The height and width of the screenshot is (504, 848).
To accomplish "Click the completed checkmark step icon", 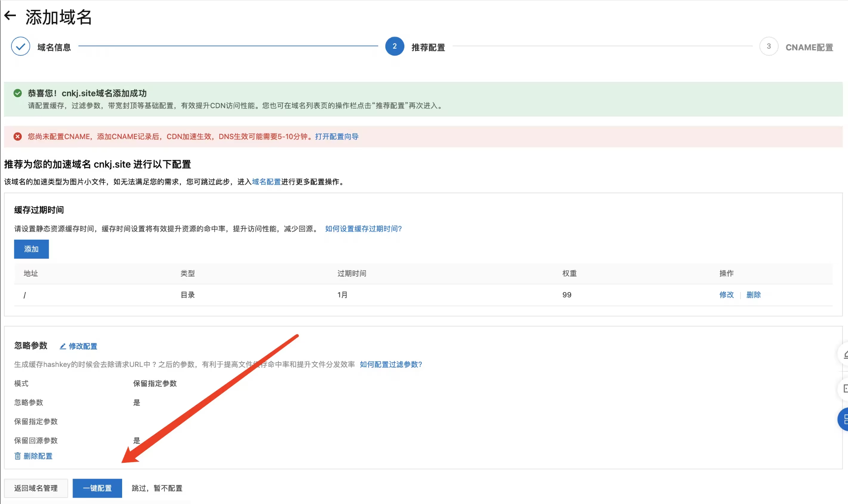I will pyautogui.click(x=21, y=47).
